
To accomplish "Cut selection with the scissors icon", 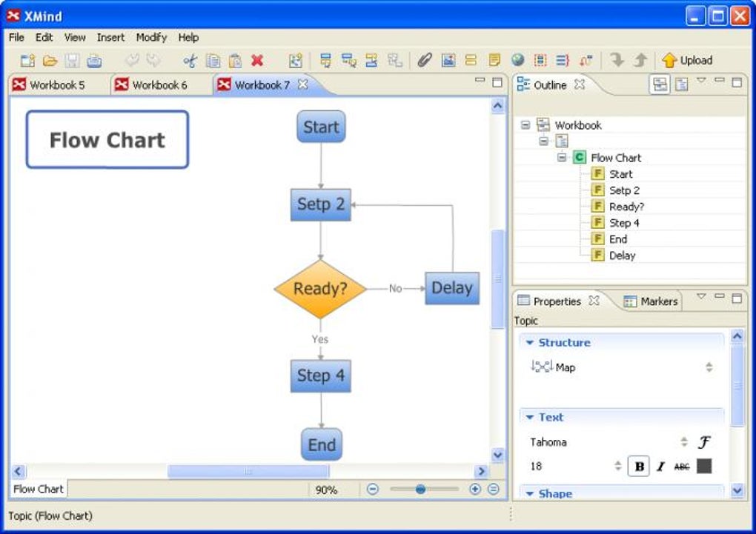I will point(190,60).
